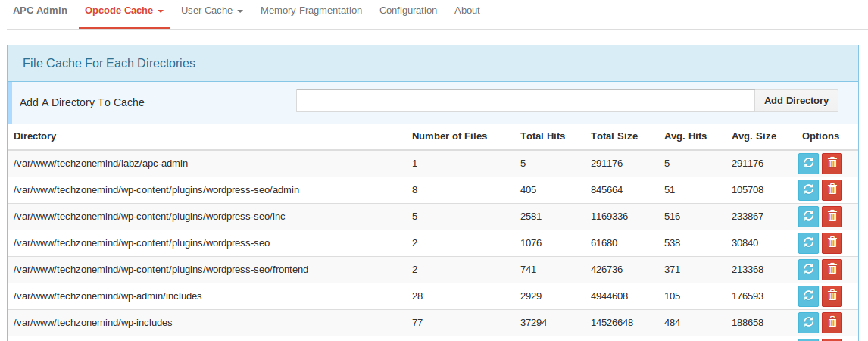
Task: Click avg. size value 105708
Action: point(748,190)
